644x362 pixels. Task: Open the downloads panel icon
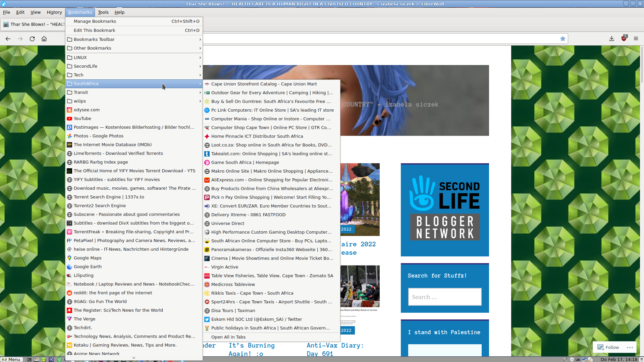point(612,39)
